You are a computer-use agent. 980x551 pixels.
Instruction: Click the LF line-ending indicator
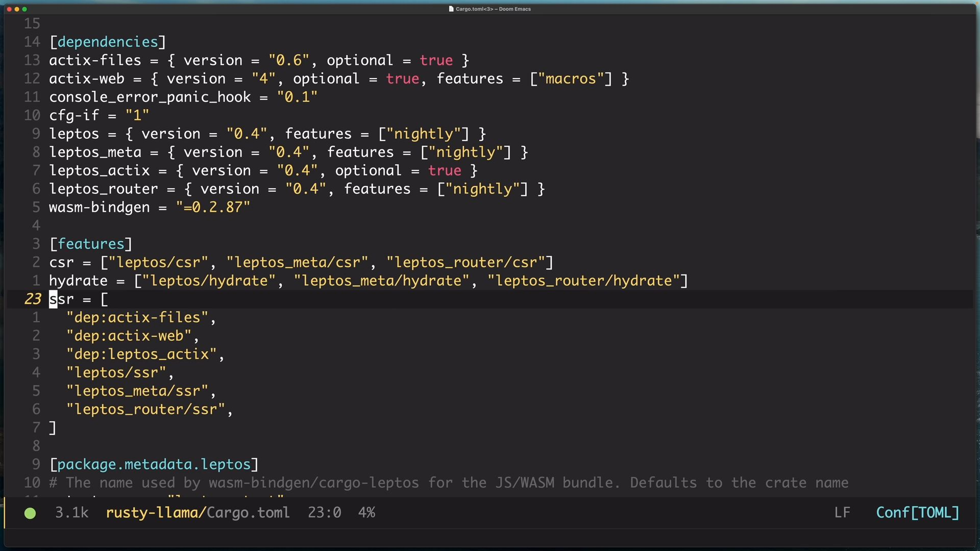coord(842,513)
